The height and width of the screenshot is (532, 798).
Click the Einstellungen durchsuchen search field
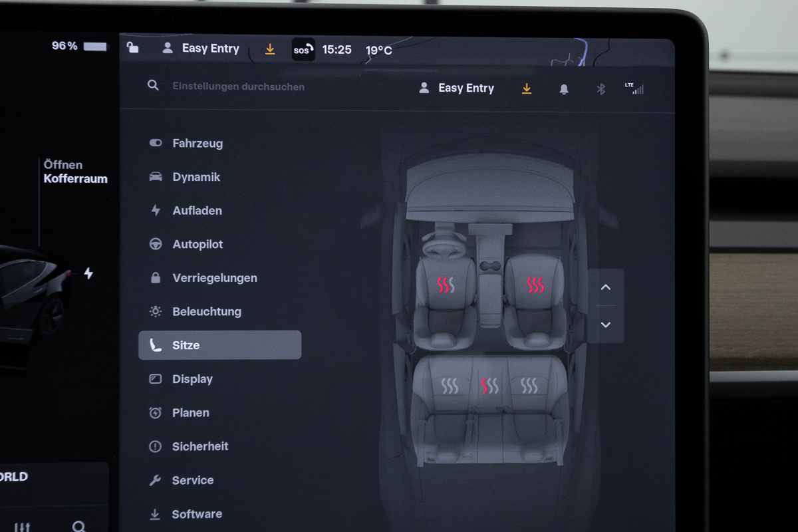[238, 86]
